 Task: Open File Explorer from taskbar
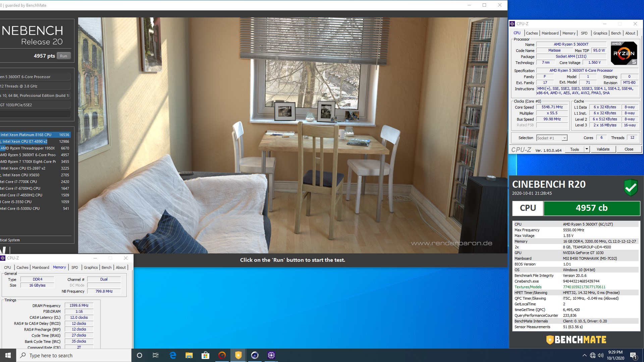pyautogui.click(x=189, y=355)
